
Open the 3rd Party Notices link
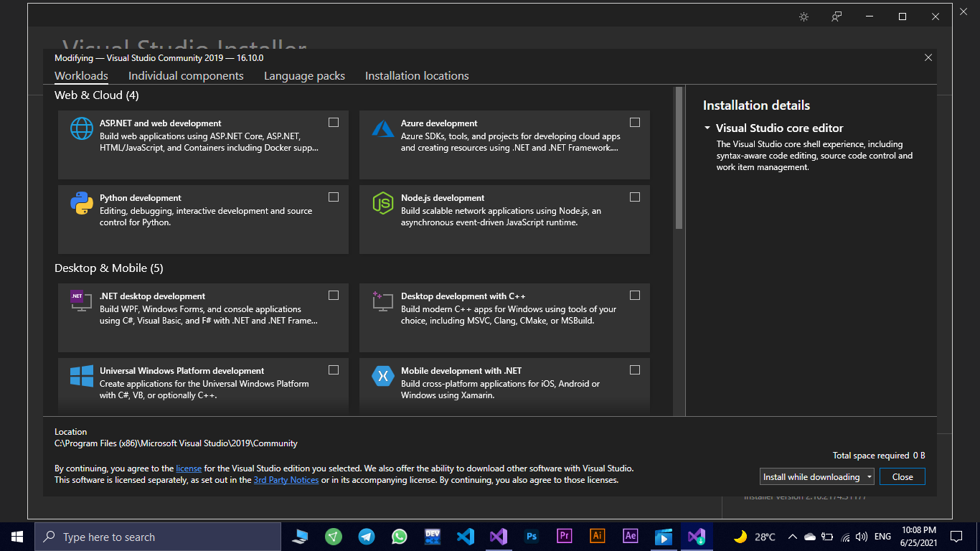click(x=286, y=480)
